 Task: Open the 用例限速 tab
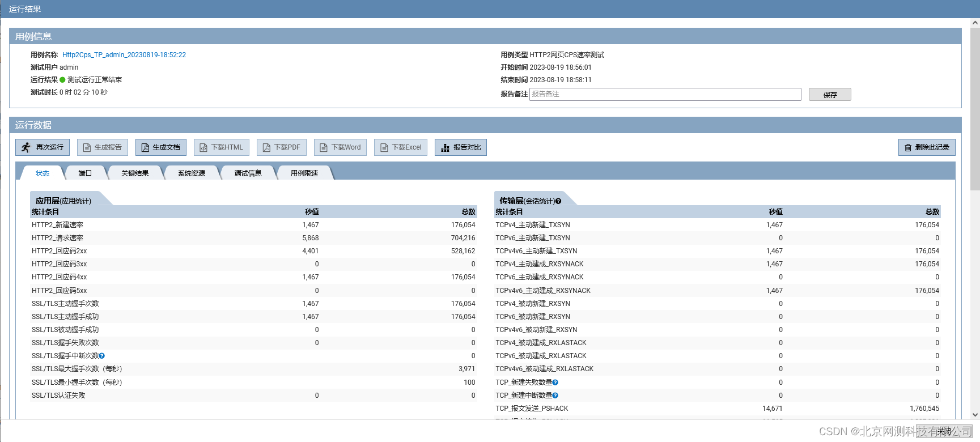[x=304, y=173]
